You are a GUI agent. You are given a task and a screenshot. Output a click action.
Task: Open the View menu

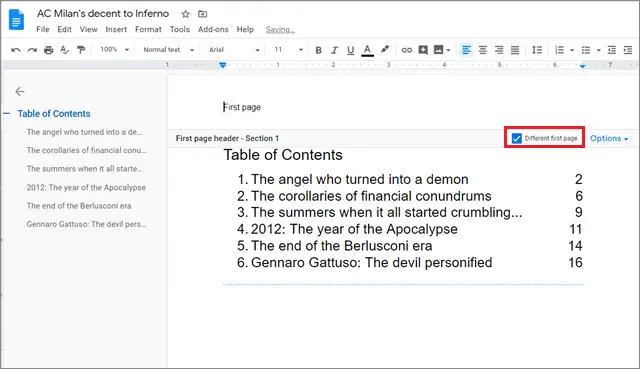[x=89, y=29]
